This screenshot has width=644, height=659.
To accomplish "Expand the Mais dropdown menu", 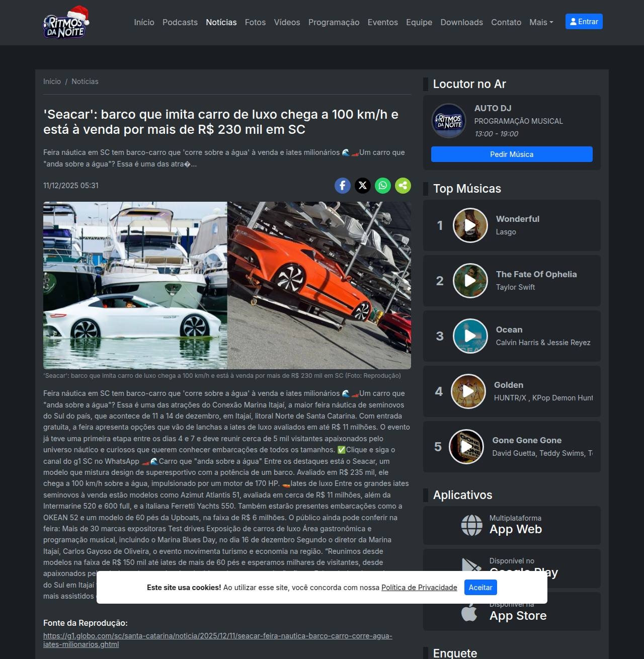I will [x=541, y=22].
